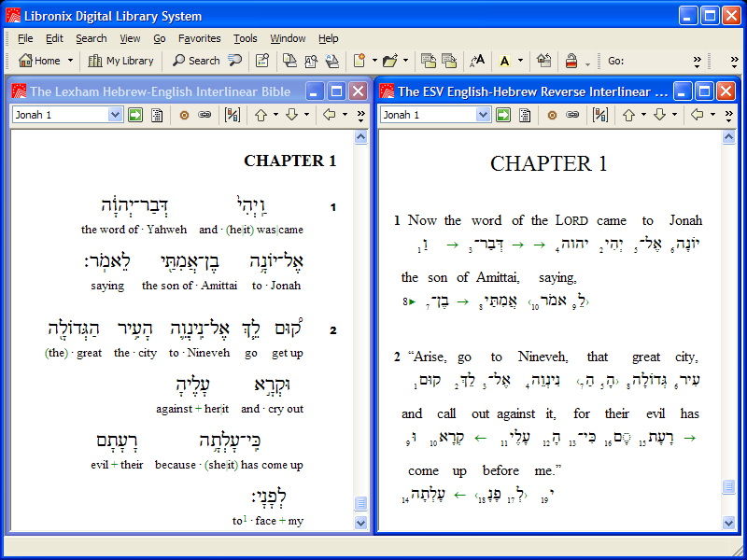Click the up arrow in the ESV panel toolbar
Viewport: 747px width, 560px height.
click(x=628, y=115)
